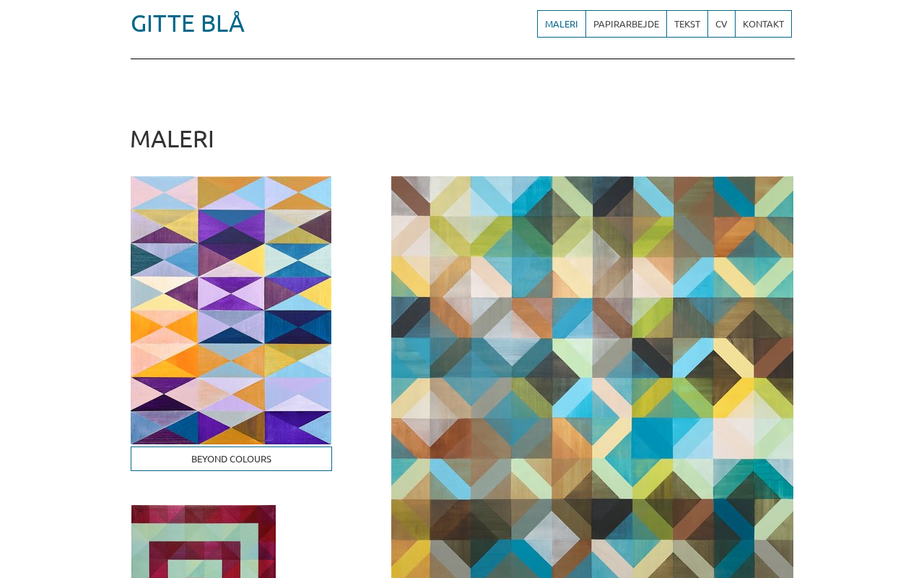The image size is (924, 578).
Task: Visit the artist's contact page via KONTAKT
Action: tap(763, 24)
